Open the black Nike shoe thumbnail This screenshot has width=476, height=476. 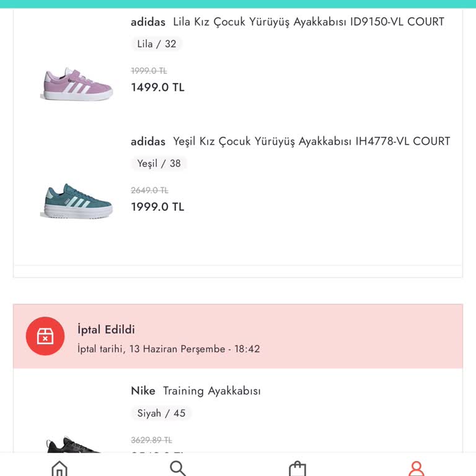(x=73, y=446)
